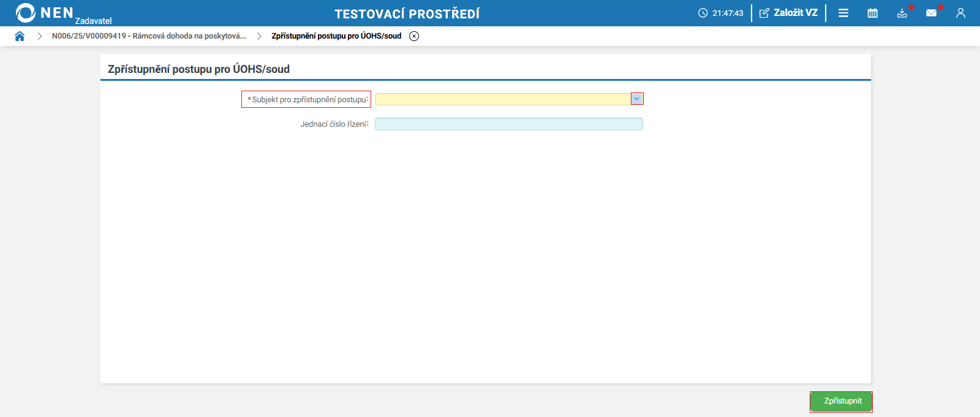
Task: Click the Jednací číslo řízení label
Action: 334,124
